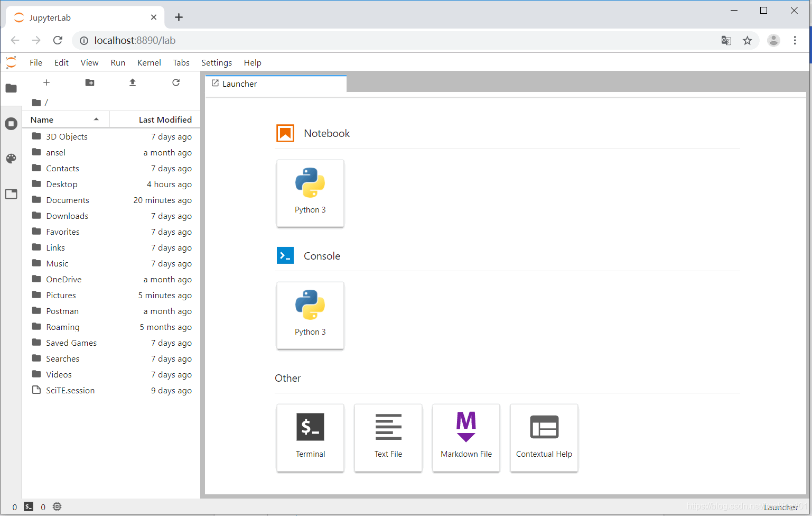Select the Videos folder

(x=111, y=374)
